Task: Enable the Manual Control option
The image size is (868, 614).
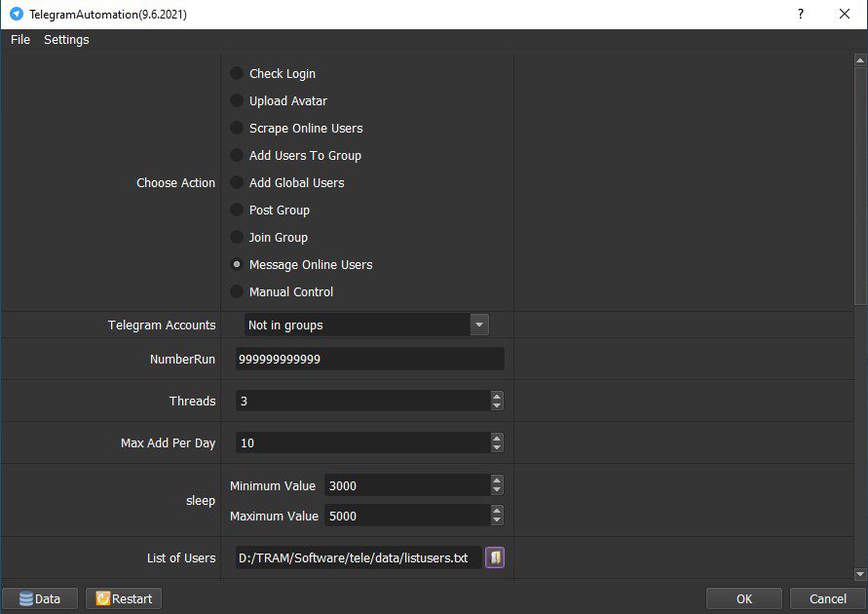Action: [282, 291]
